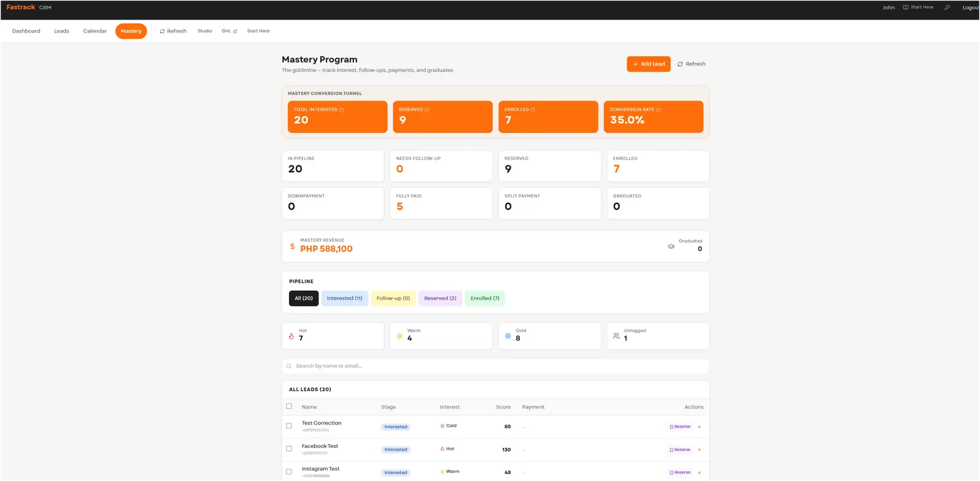Click the Untagged people icon card

(x=658, y=336)
